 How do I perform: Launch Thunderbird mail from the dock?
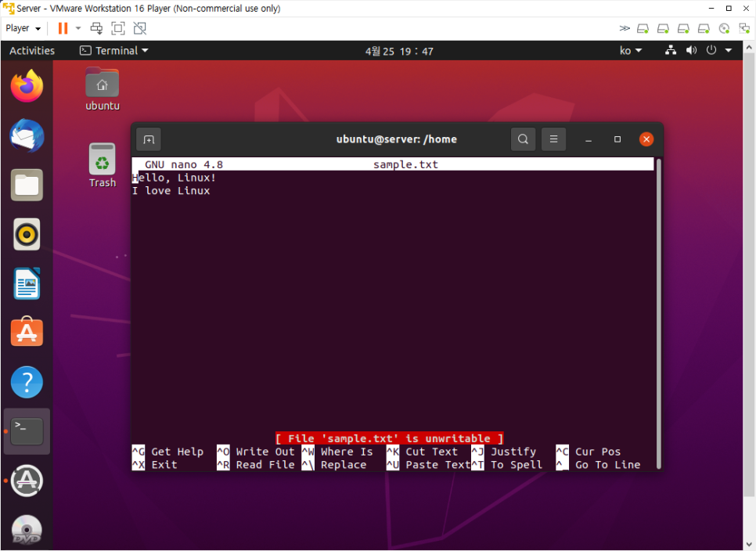(x=27, y=135)
